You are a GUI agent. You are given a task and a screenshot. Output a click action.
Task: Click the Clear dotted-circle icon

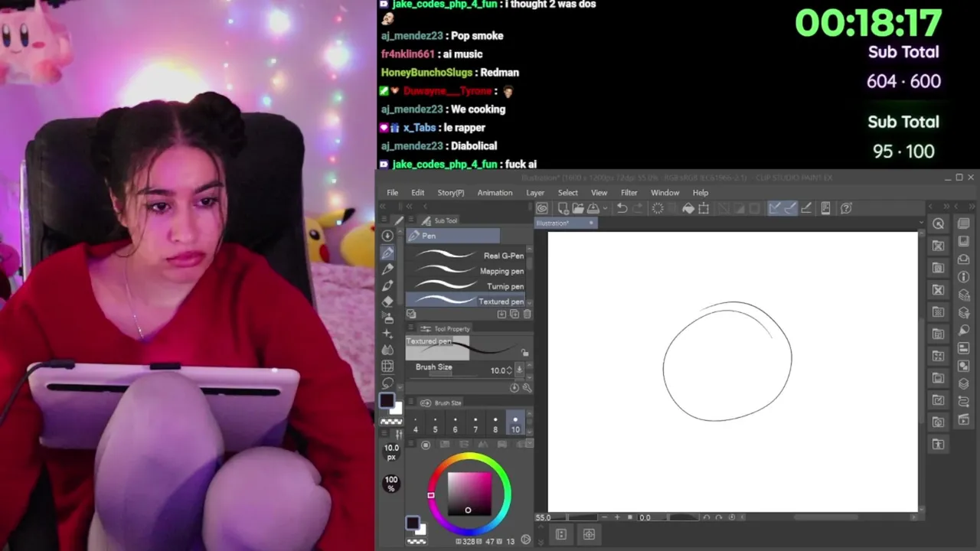coord(657,208)
